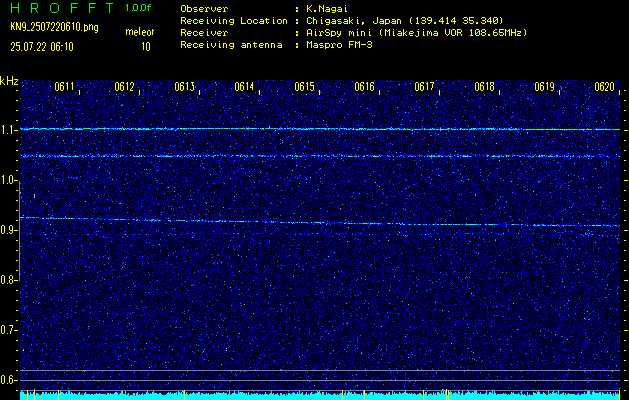Click the 1.1 kHz axis label

point(9,130)
